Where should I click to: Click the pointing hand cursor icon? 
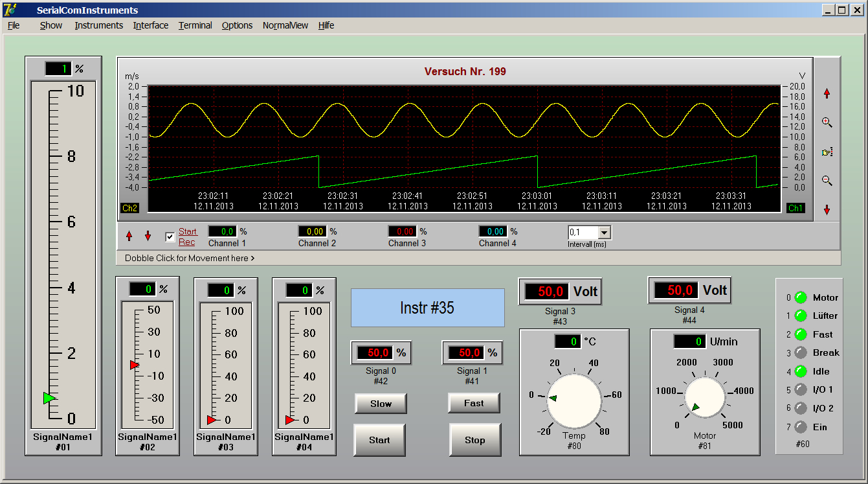click(827, 152)
